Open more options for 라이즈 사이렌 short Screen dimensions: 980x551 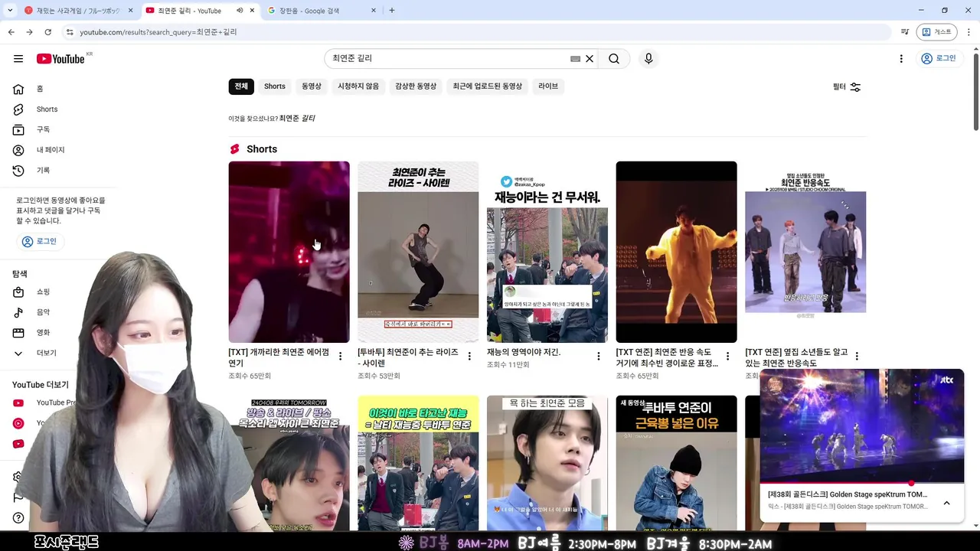pyautogui.click(x=469, y=357)
